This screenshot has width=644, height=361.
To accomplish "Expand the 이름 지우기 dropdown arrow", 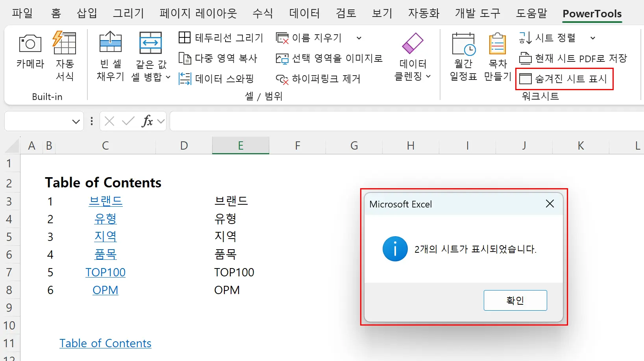I will pyautogui.click(x=359, y=37).
